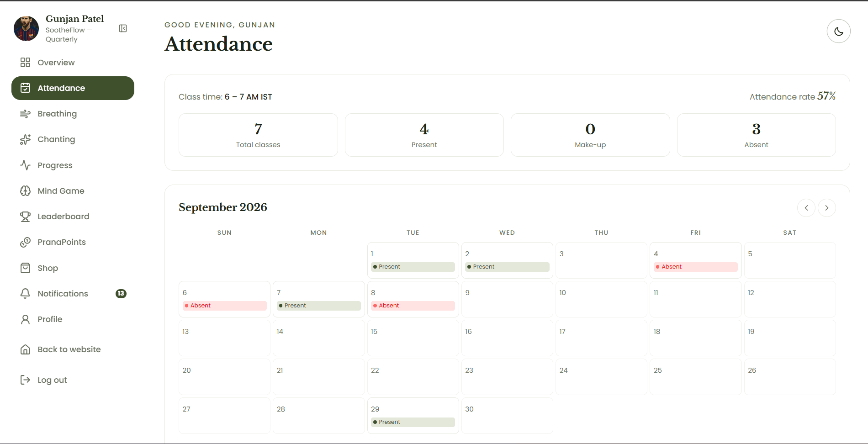Select Back to website link
The width and height of the screenshot is (868, 444).
pos(73,349)
